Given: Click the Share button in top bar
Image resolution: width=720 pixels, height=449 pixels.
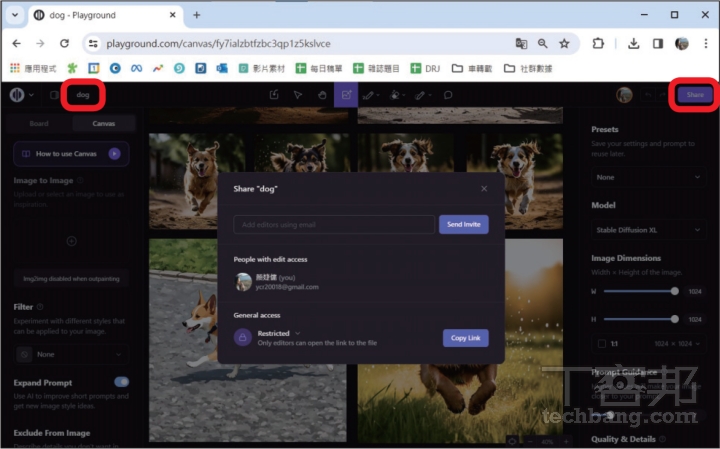Looking at the screenshot, I should click(695, 95).
